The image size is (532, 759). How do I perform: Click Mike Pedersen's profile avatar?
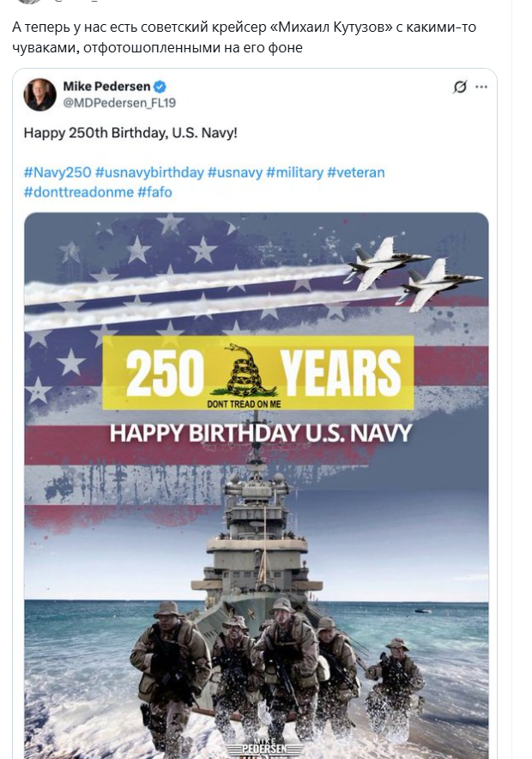click(39, 94)
